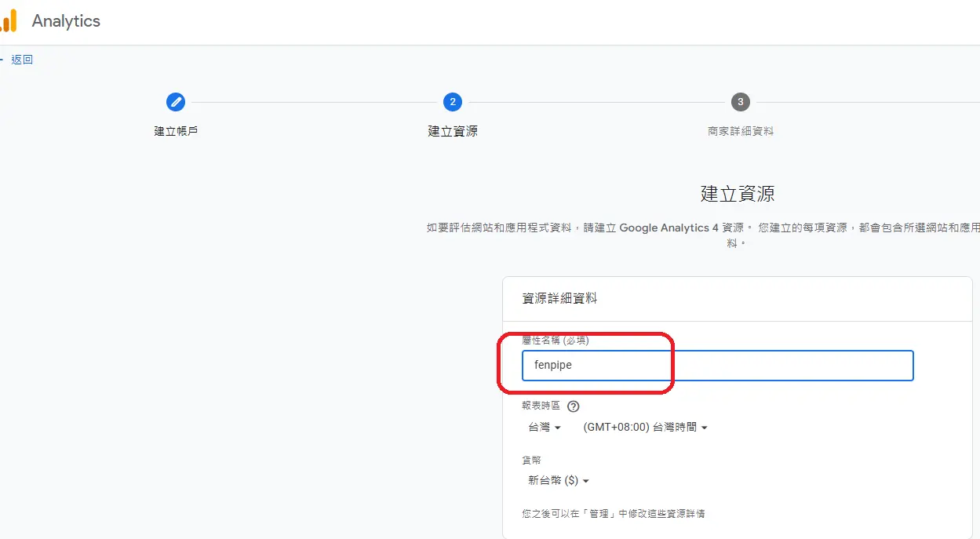
Task: Select the 商家詳細資料 step label
Action: pyautogui.click(x=738, y=131)
